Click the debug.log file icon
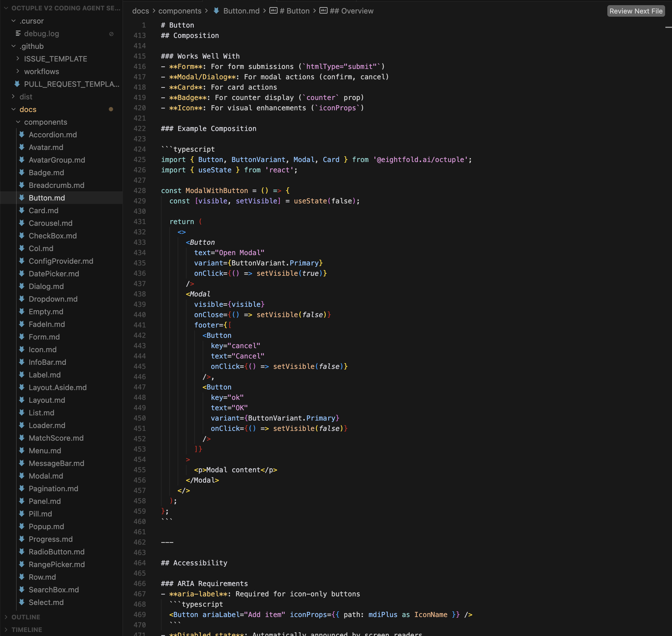672x636 pixels. (18, 34)
